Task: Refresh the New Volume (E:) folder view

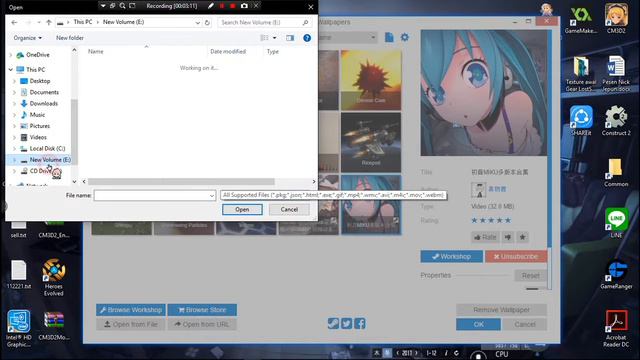Action: pyautogui.click(x=207, y=22)
